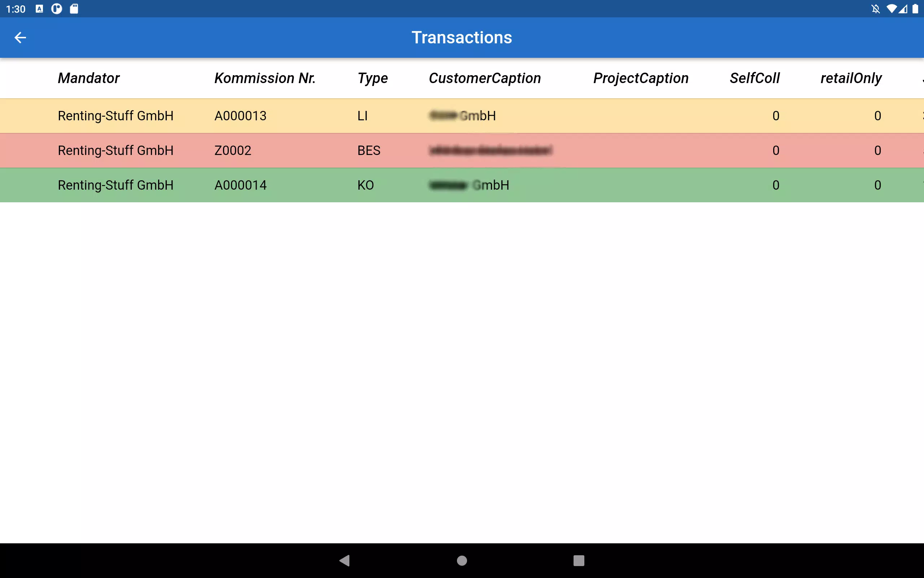Sort by the SelfColl column header
Screen dimensions: 924x578
pyautogui.click(x=754, y=78)
